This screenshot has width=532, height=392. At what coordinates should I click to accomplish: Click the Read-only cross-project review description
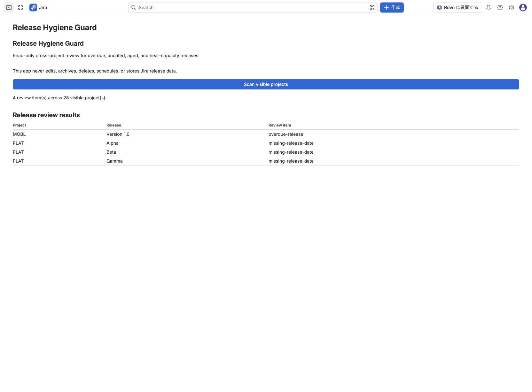point(106,56)
